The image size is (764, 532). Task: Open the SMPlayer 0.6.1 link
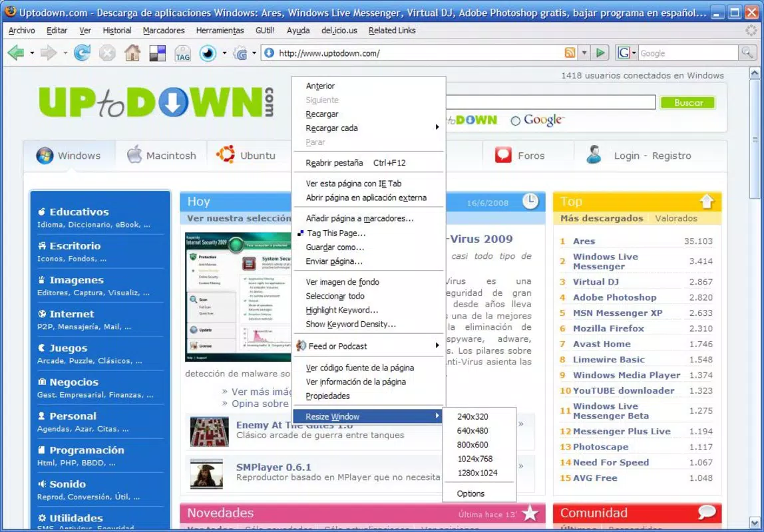tap(274, 467)
